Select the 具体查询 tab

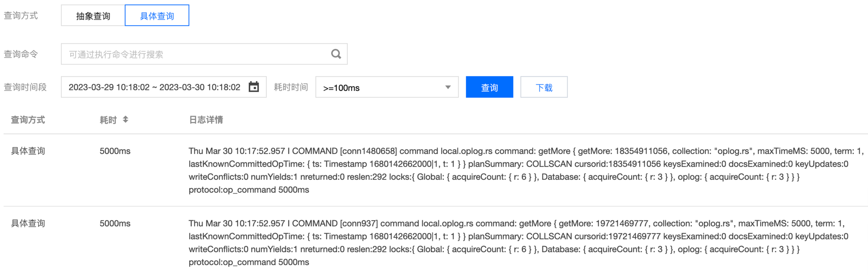pyautogui.click(x=157, y=16)
